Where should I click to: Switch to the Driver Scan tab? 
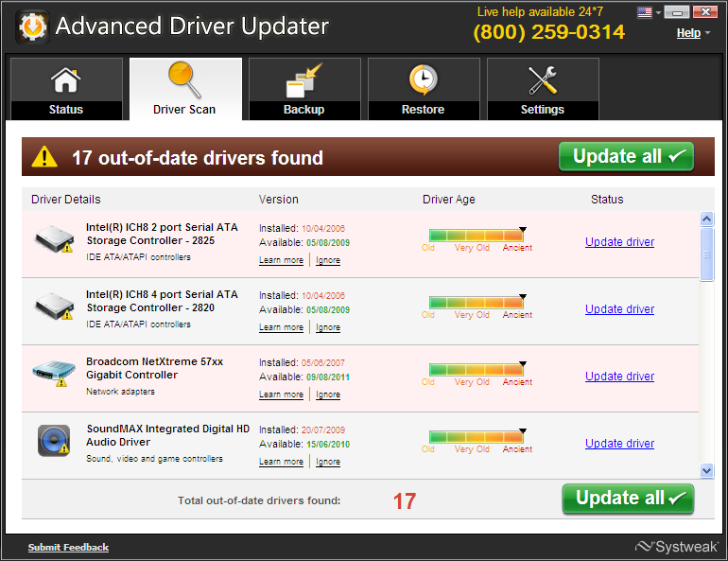(185, 89)
